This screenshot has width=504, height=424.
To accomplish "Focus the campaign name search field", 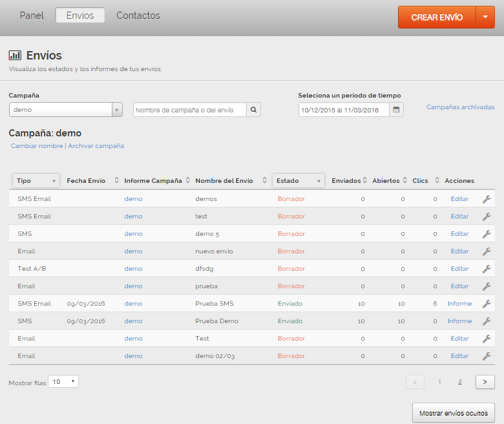I will [190, 110].
